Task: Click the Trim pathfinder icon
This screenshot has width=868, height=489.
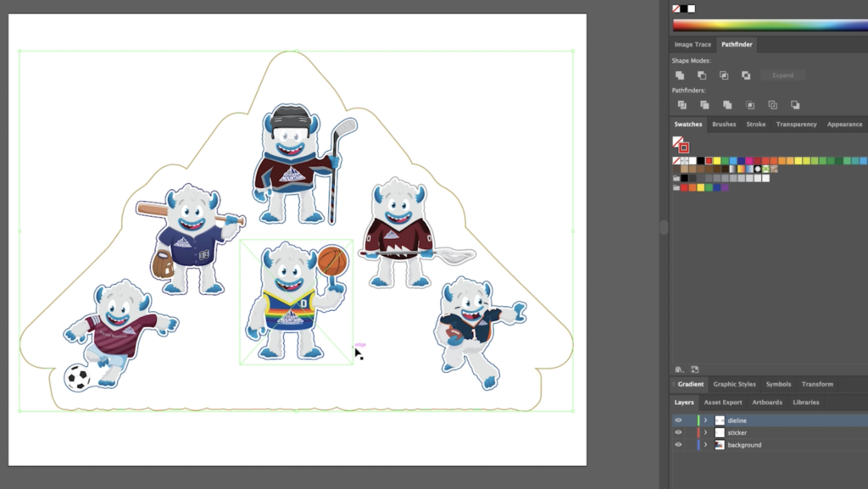Action: (704, 104)
